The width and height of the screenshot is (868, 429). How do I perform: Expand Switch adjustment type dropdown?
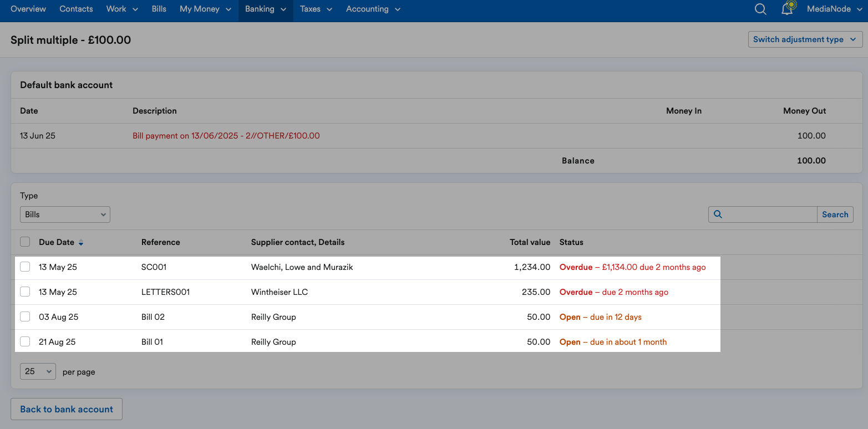click(x=805, y=39)
